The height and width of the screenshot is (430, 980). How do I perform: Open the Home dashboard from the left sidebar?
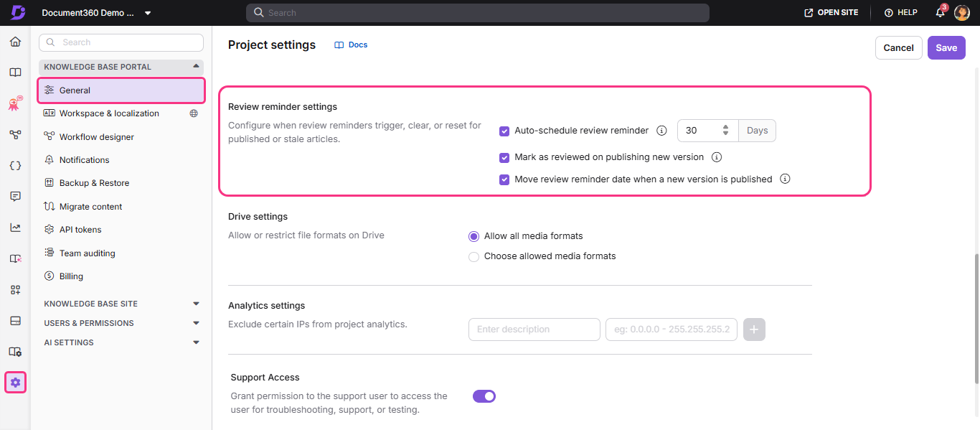pos(15,41)
